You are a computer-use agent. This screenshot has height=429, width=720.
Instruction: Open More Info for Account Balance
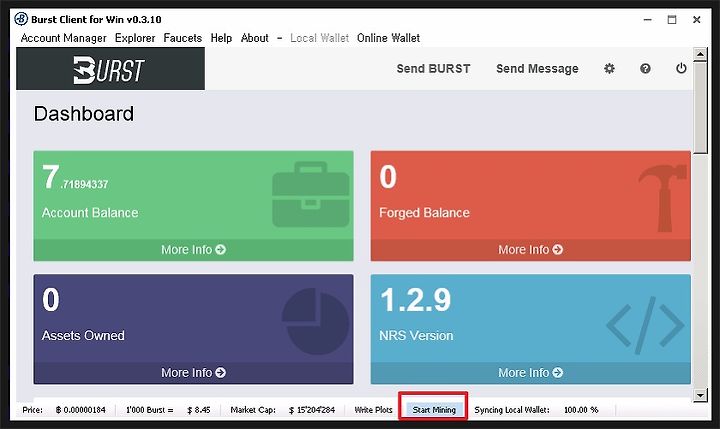[193, 249]
